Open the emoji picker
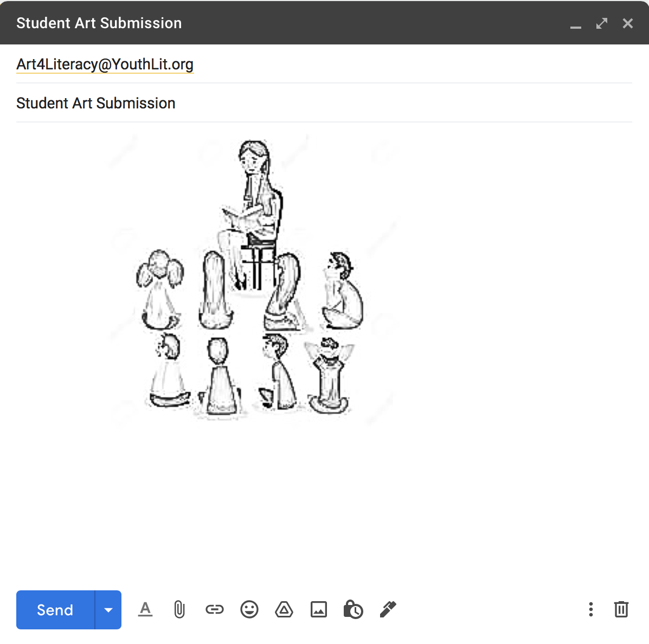 (x=249, y=609)
